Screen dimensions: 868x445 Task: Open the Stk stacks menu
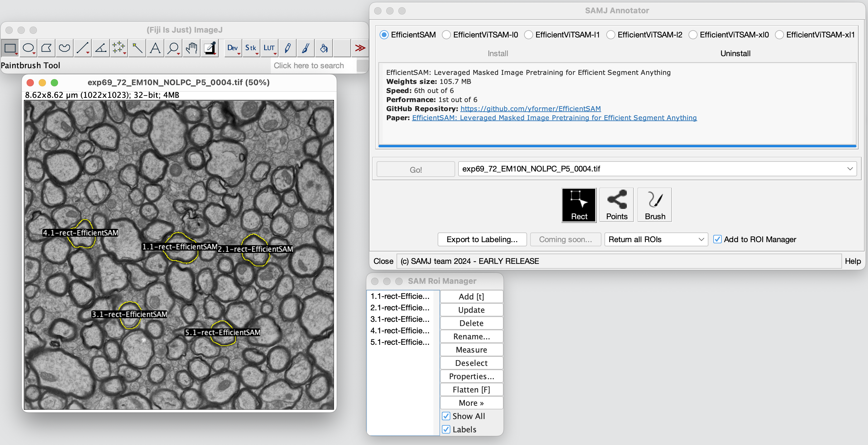[251, 48]
